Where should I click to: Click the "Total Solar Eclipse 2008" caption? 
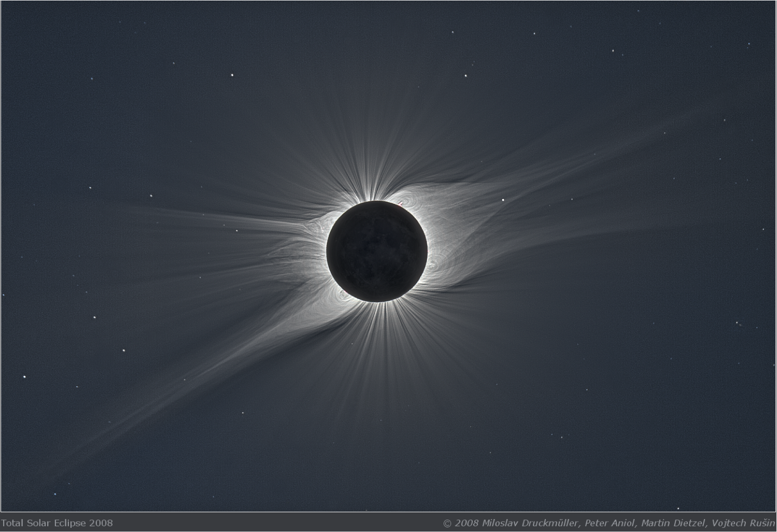click(x=56, y=523)
